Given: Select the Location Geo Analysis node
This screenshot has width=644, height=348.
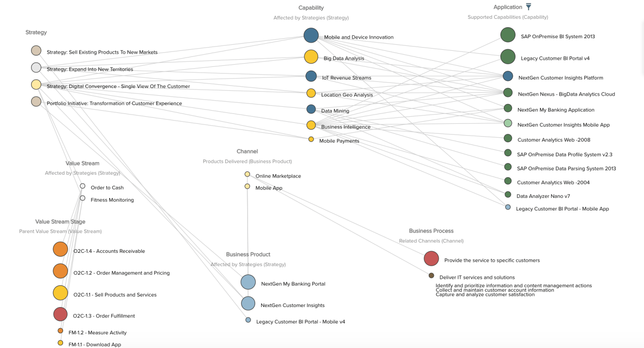Looking at the screenshot, I should coord(311,93).
